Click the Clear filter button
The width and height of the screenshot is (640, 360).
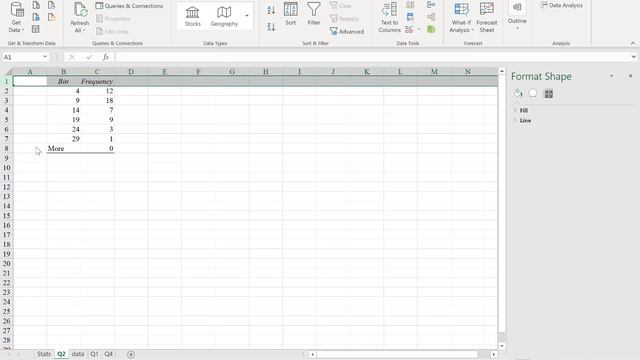(341, 6)
